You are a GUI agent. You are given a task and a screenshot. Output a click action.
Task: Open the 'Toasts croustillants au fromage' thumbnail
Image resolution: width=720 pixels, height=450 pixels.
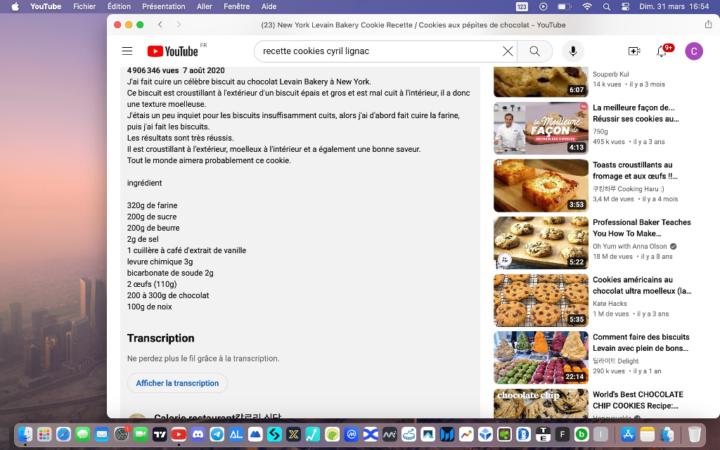[x=540, y=186]
